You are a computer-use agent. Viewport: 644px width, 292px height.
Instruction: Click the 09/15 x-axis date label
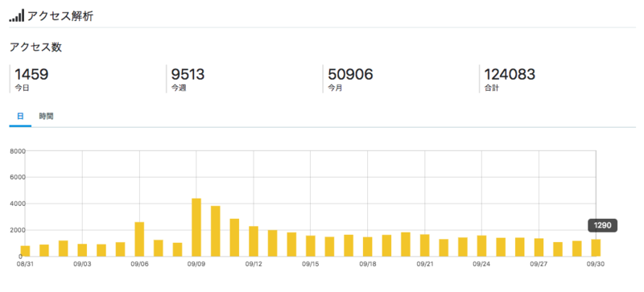click(311, 264)
